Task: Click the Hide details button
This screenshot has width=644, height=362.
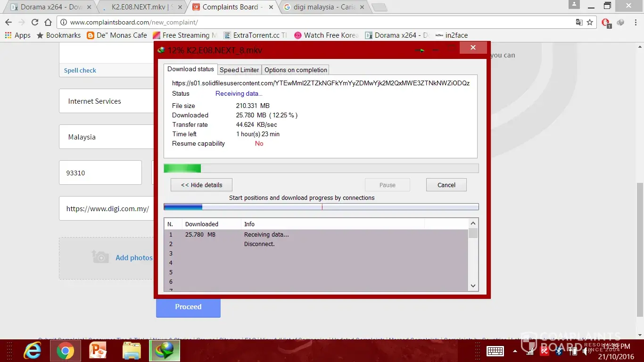Action: [x=201, y=185]
